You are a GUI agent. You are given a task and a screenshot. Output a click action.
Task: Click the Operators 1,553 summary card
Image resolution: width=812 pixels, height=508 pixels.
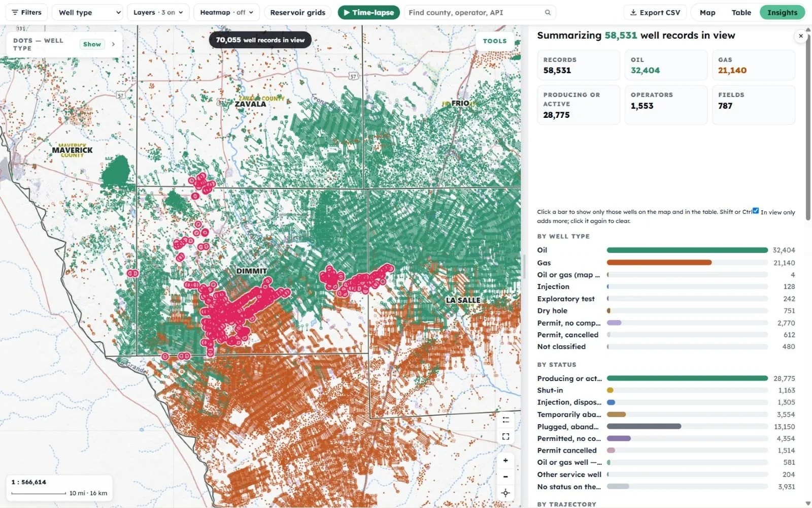pos(666,105)
